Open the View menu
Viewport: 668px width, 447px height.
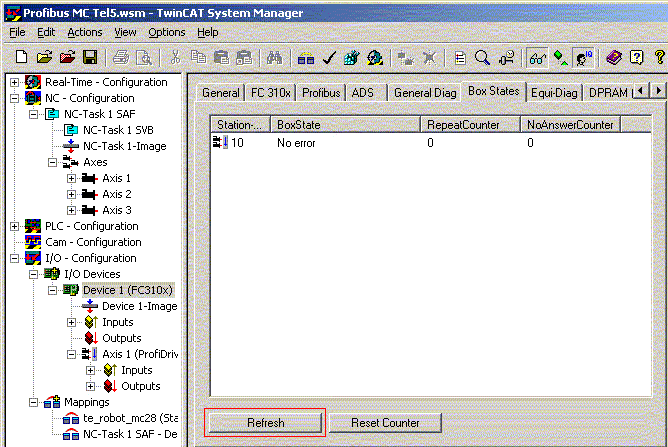(125, 32)
